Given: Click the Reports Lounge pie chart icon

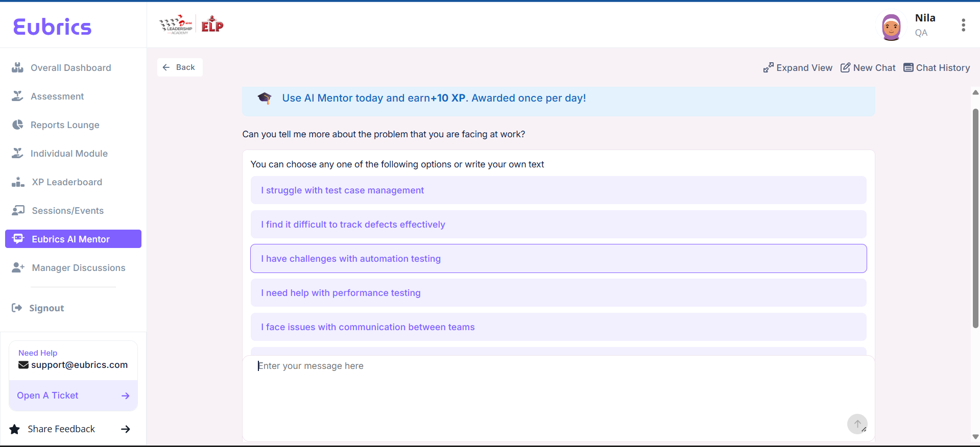Looking at the screenshot, I should pos(18,125).
